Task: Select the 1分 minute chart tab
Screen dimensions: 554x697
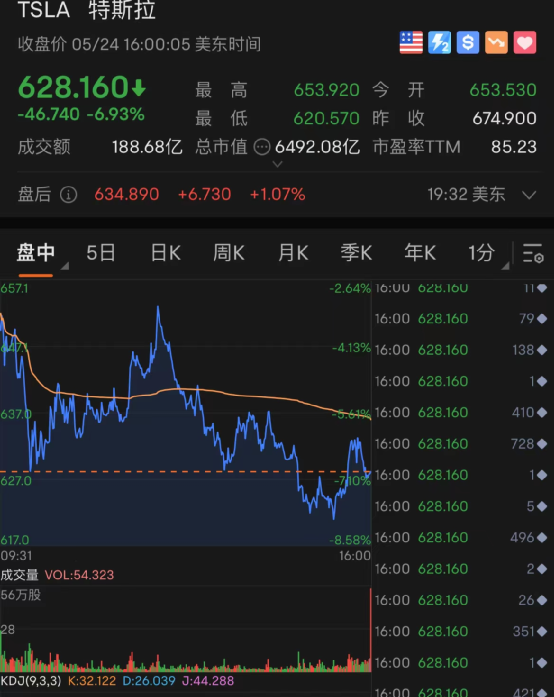Action: click(482, 253)
